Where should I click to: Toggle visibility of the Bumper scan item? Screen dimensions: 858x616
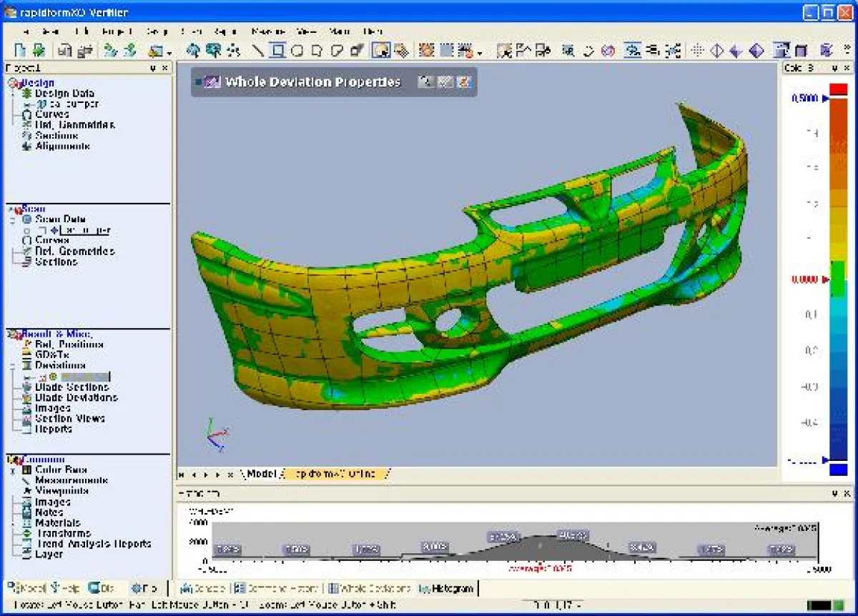tap(26, 230)
